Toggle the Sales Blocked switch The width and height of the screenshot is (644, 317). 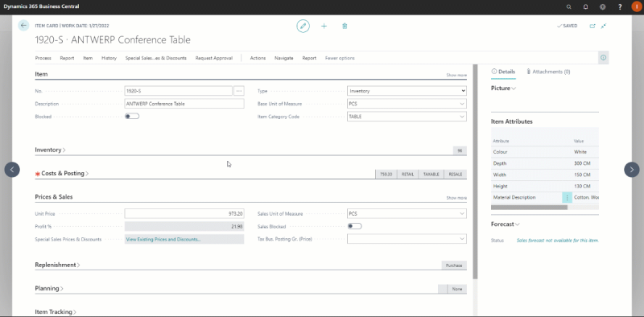(354, 226)
